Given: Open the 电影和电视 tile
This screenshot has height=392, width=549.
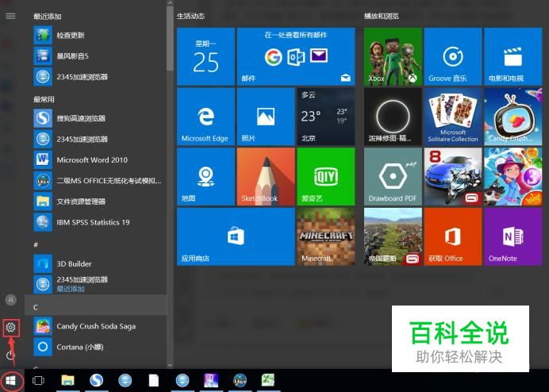Looking at the screenshot, I should coord(513,56).
